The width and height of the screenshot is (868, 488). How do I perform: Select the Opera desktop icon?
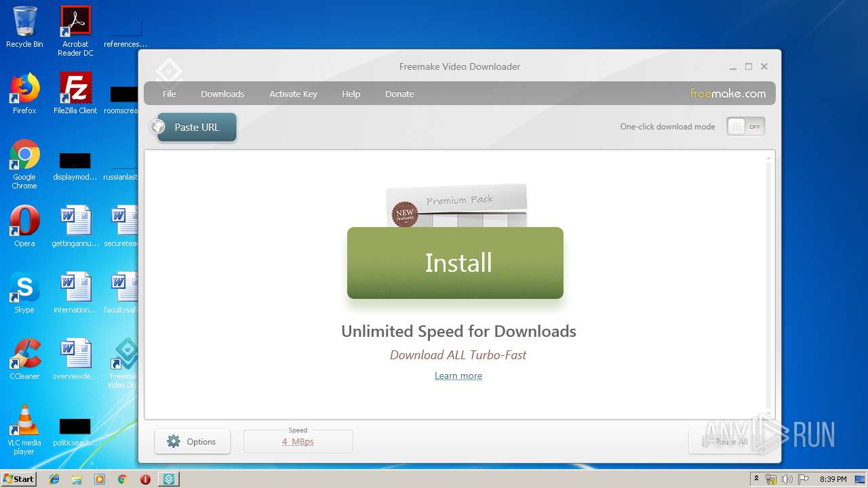point(24,226)
